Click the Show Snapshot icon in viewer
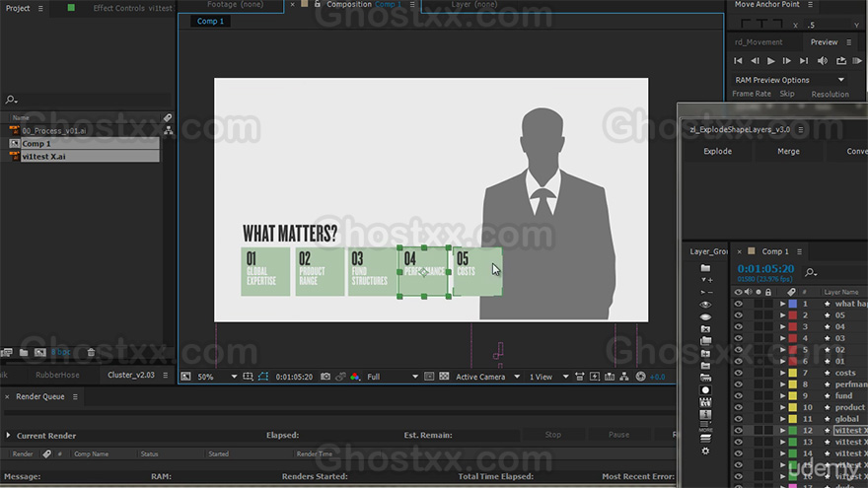The width and height of the screenshot is (868, 488). click(340, 377)
